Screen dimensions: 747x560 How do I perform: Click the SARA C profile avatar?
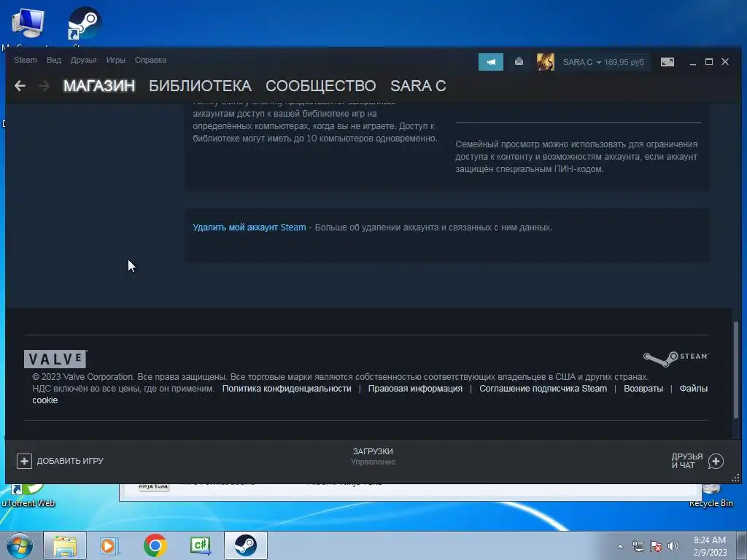click(546, 62)
